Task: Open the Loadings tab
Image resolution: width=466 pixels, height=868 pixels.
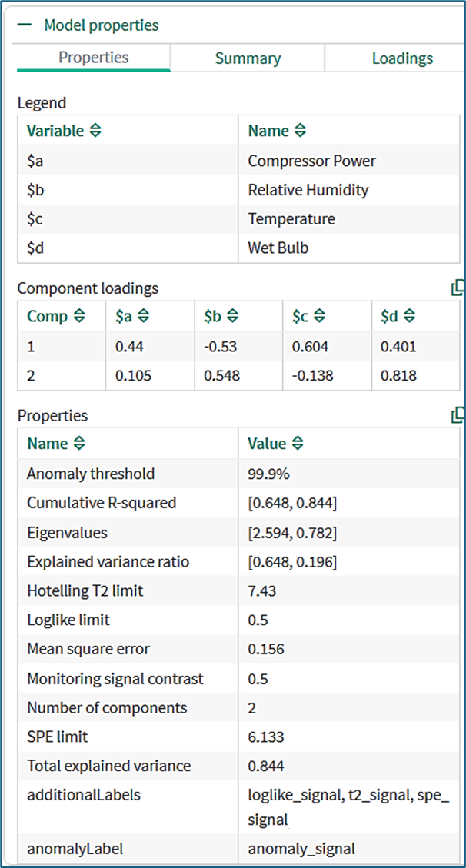Action: tap(401, 58)
